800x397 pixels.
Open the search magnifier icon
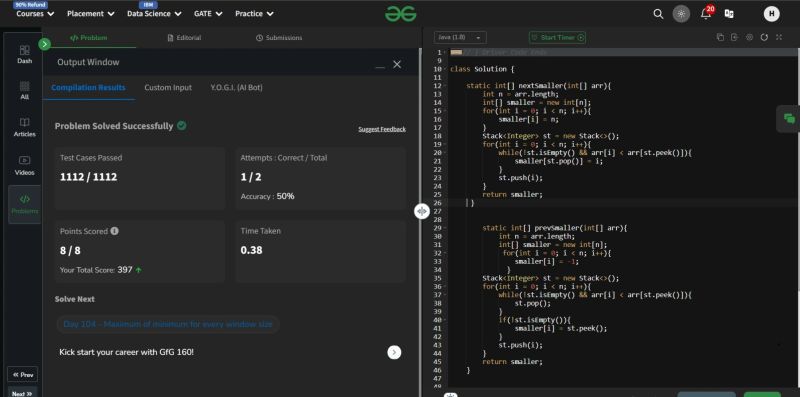click(658, 14)
